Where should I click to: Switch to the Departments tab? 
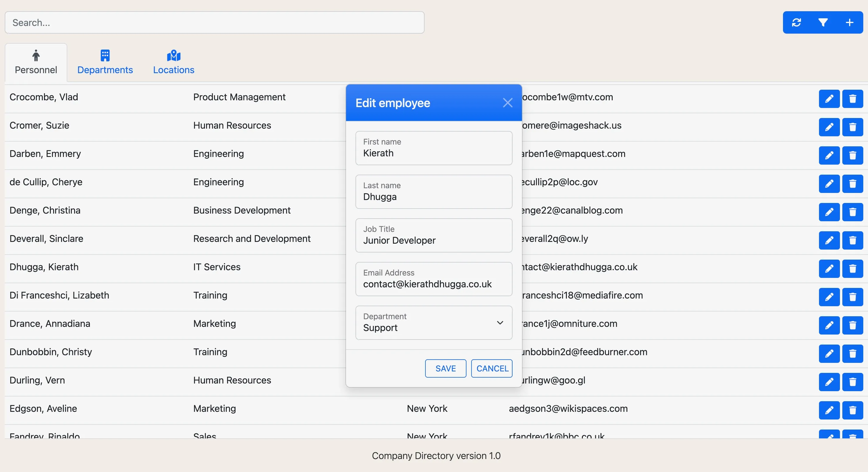pos(105,62)
